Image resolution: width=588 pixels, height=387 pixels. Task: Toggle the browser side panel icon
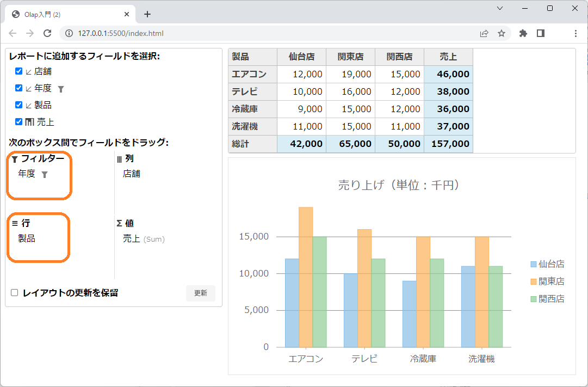coord(540,33)
